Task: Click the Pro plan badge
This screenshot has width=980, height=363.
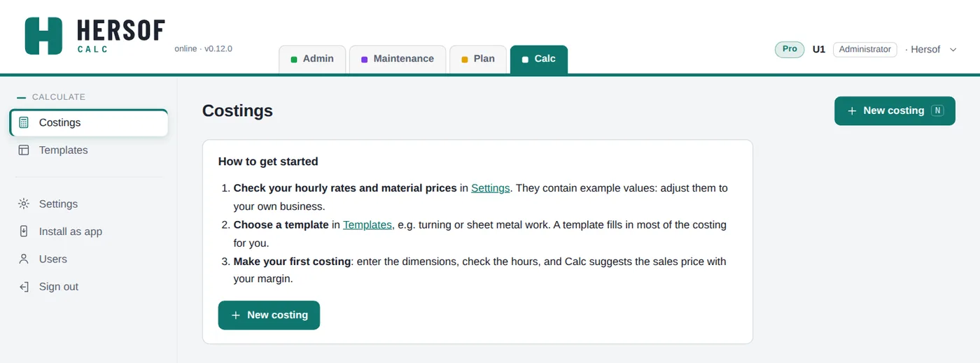Action: point(790,50)
